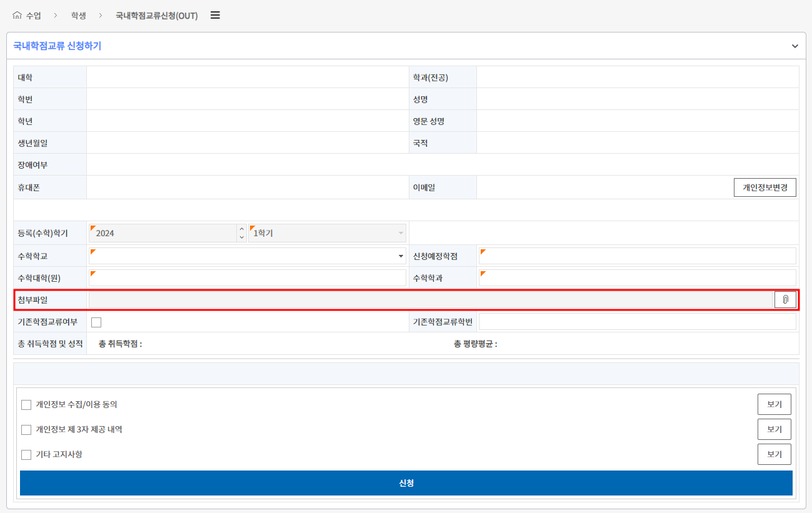
Task: Click the 학생 breadcrumb item
Action: [79, 16]
